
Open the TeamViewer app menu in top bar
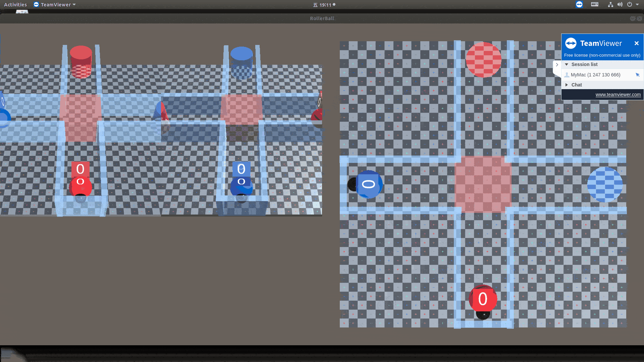tap(55, 5)
